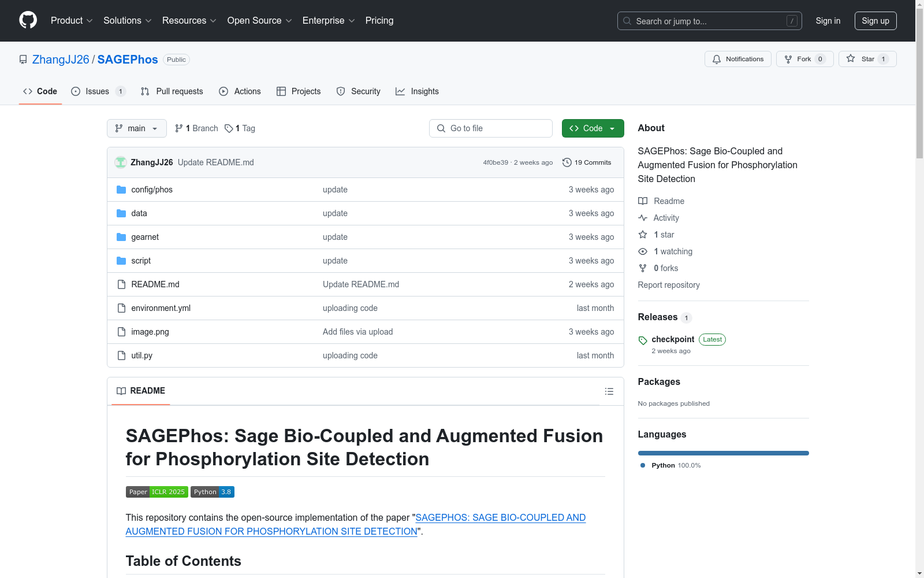This screenshot has width=924, height=578.
Task: Click the Sign in link
Action: click(828, 21)
